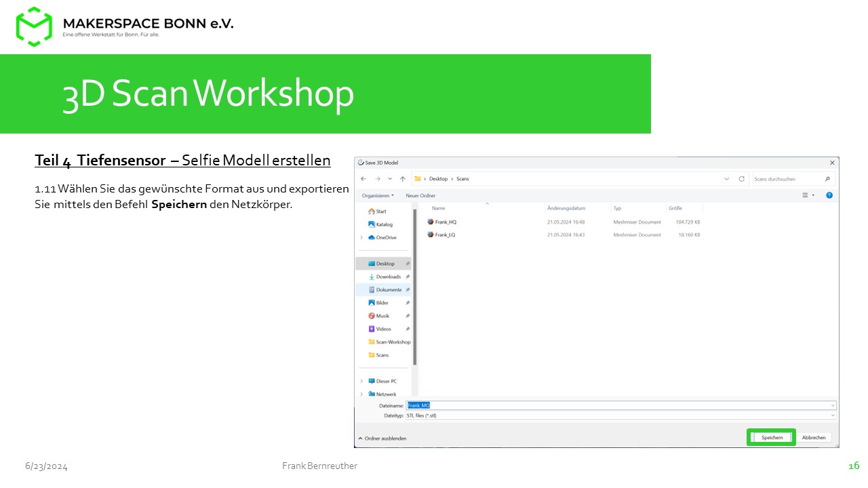Viewport: 868px width, 488px height.
Task: Click the forward navigation arrow
Action: 377,179
